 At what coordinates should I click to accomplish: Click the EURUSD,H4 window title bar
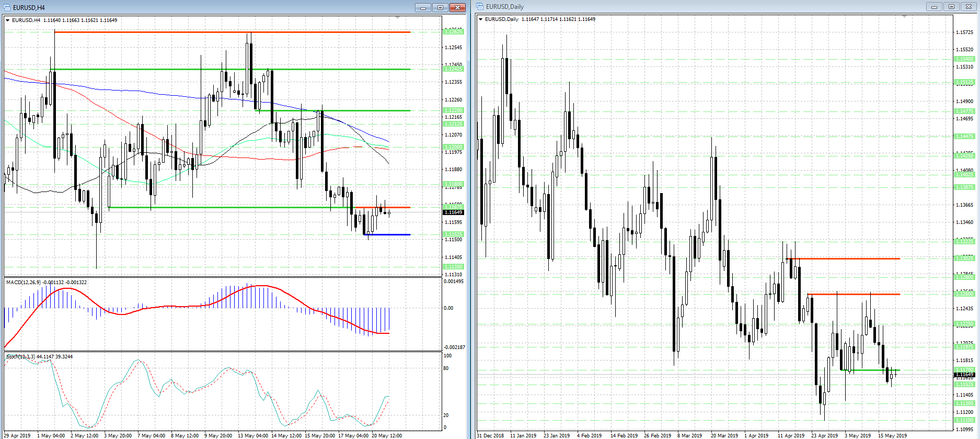click(x=209, y=7)
